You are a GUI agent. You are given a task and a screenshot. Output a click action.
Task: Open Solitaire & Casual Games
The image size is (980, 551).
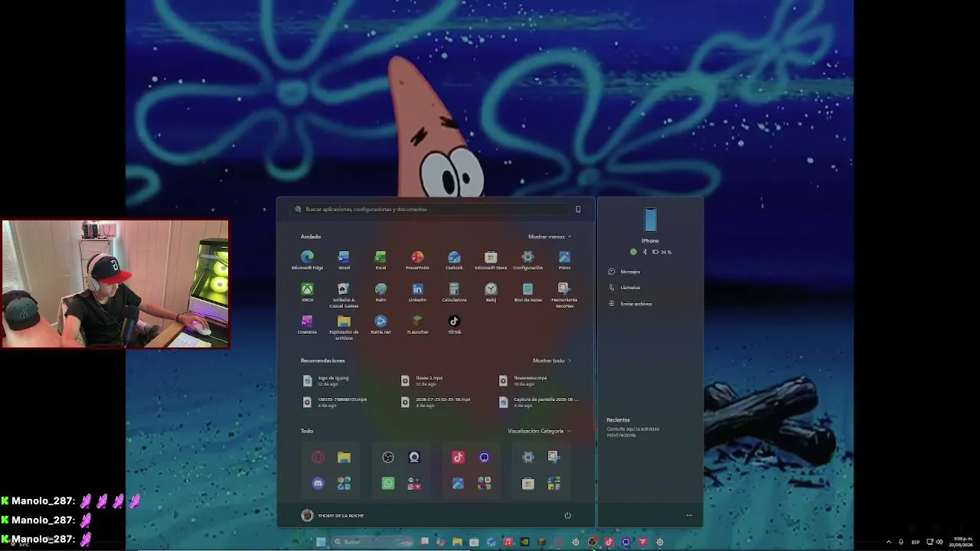coord(344,295)
